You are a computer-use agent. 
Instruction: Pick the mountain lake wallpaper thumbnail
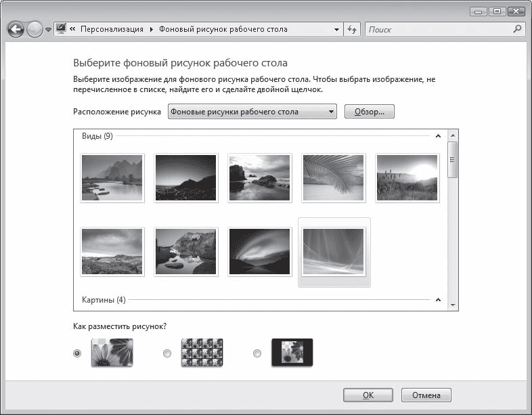click(112, 177)
